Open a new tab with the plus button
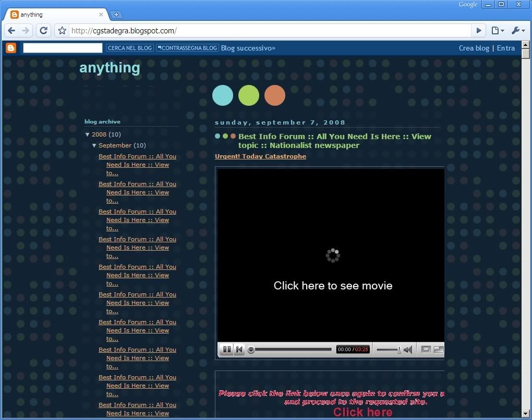 click(x=117, y=15)
